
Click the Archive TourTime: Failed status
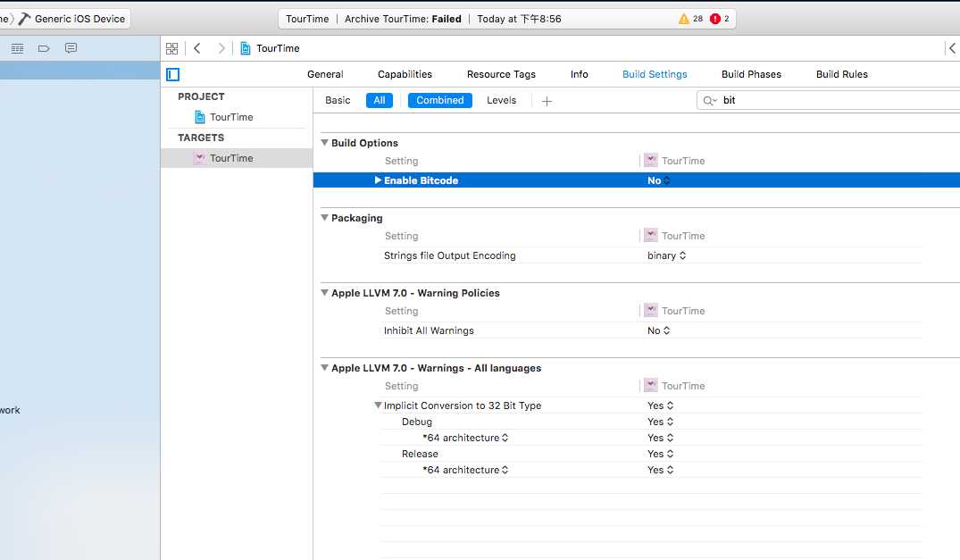pyautogui.click(x=403, y=19)
